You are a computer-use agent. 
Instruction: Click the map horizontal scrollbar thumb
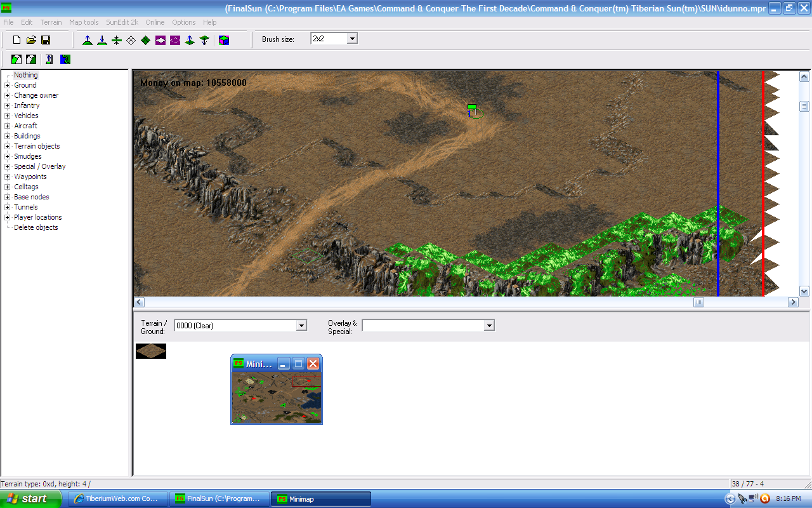[x=698, y=302]
